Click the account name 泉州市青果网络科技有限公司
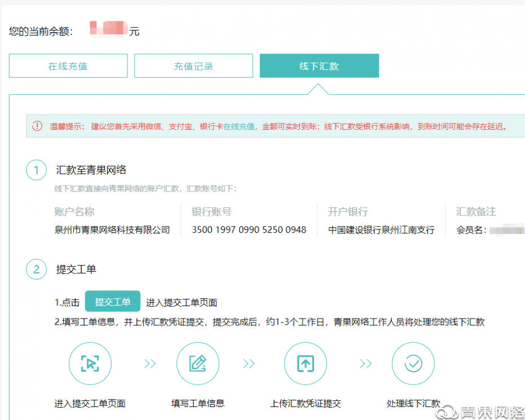 coord(112,230)
